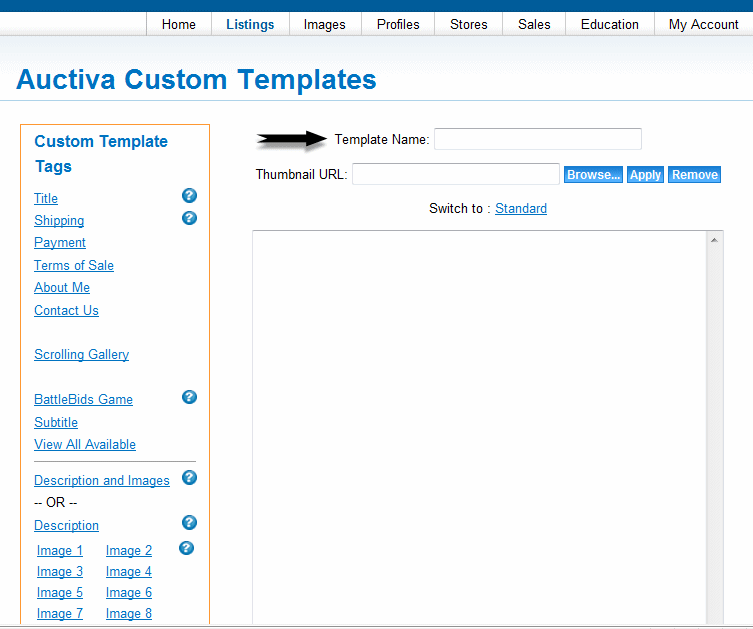Open the Listings menu
The height and width of the screenshot is (629, 753).
pos(250,24)
